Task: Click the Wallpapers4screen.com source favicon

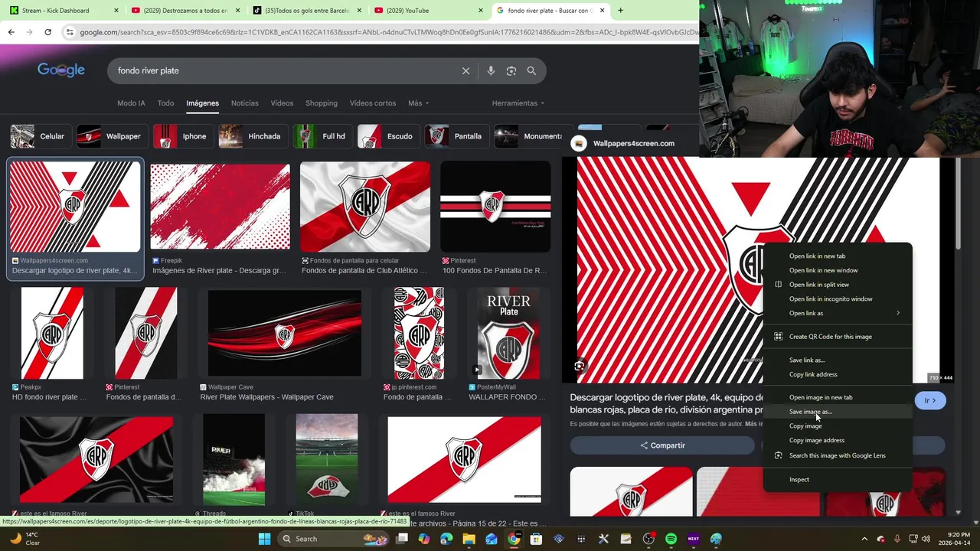Action: tap(580, 143)
